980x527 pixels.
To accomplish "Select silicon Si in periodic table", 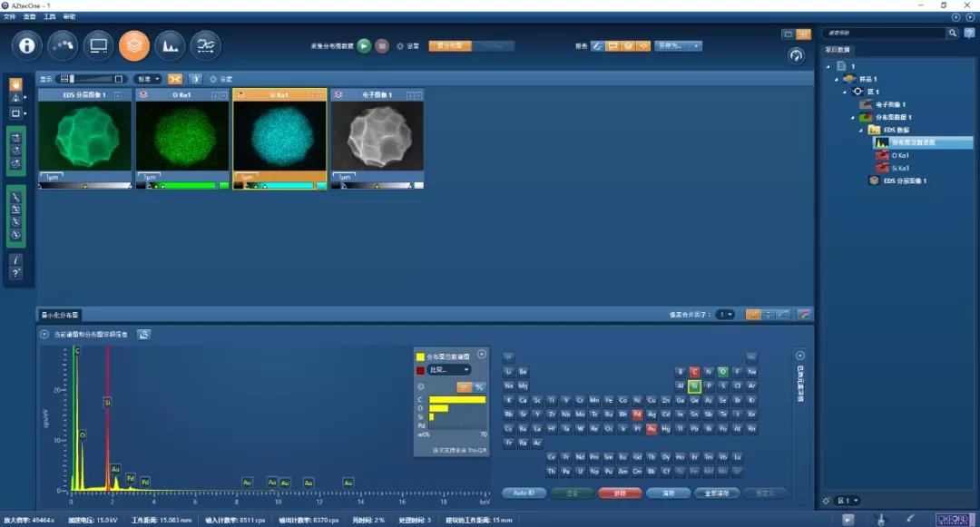I will click(694, 386).
